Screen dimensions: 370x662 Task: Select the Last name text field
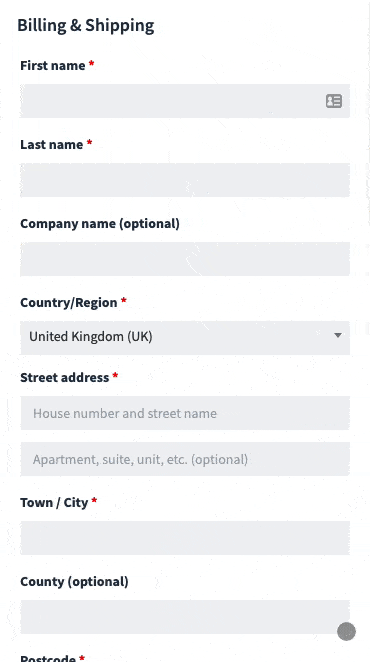[x=185, y=180]
